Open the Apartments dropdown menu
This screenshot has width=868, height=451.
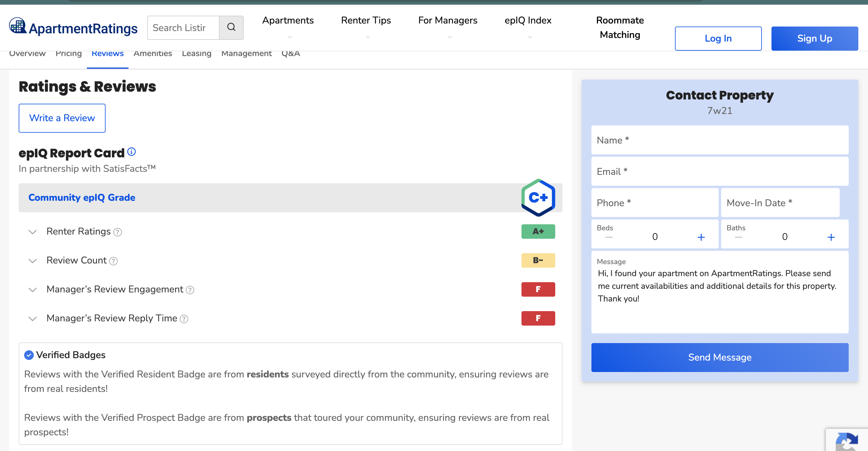(288, 20)
